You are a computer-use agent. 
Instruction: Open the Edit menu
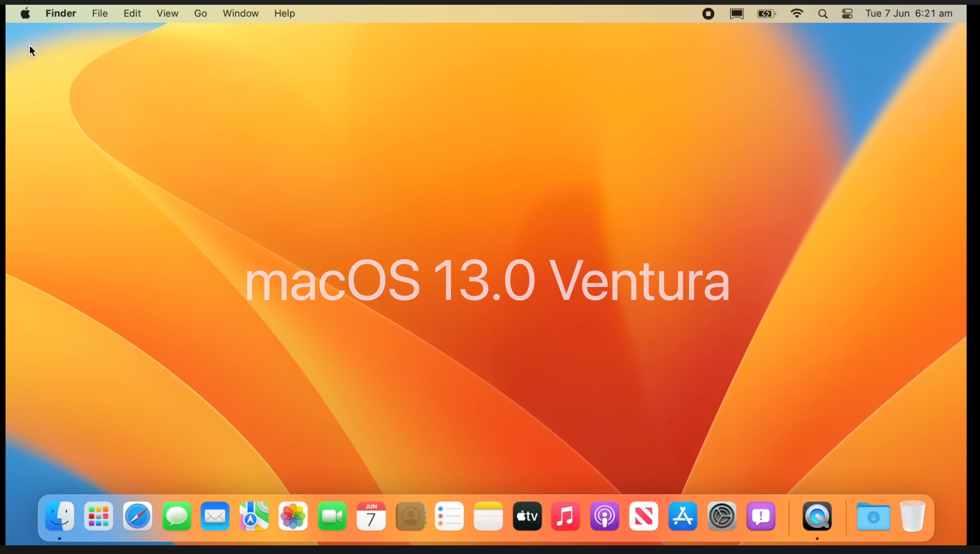click(x=132, y=13)
